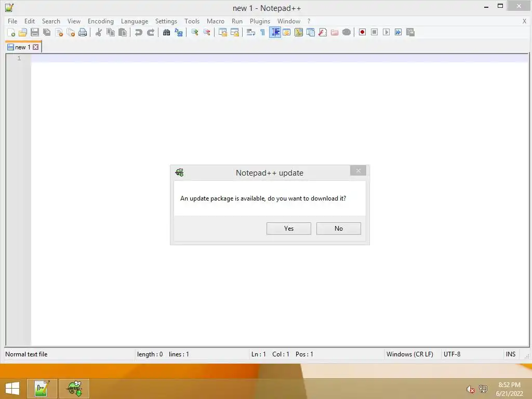
Task: Click the Stop recording macro icon
Action: (374, 32)
